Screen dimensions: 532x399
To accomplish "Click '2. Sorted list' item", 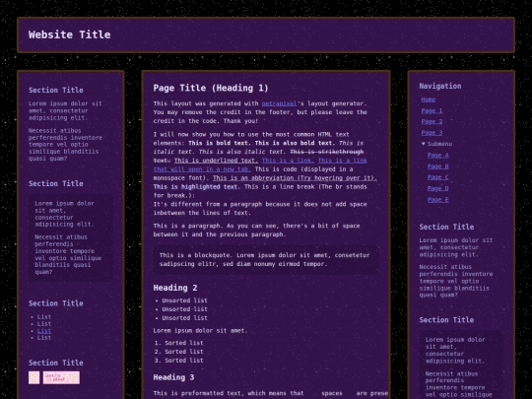I will pyautogui.click(x=178, y=352).
